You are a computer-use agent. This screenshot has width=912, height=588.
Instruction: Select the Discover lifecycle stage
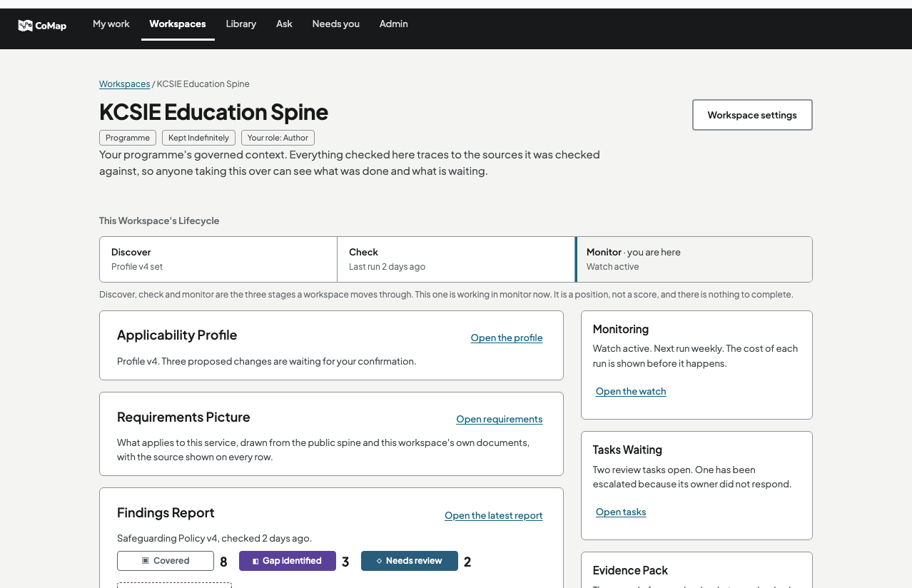point(218,260)
